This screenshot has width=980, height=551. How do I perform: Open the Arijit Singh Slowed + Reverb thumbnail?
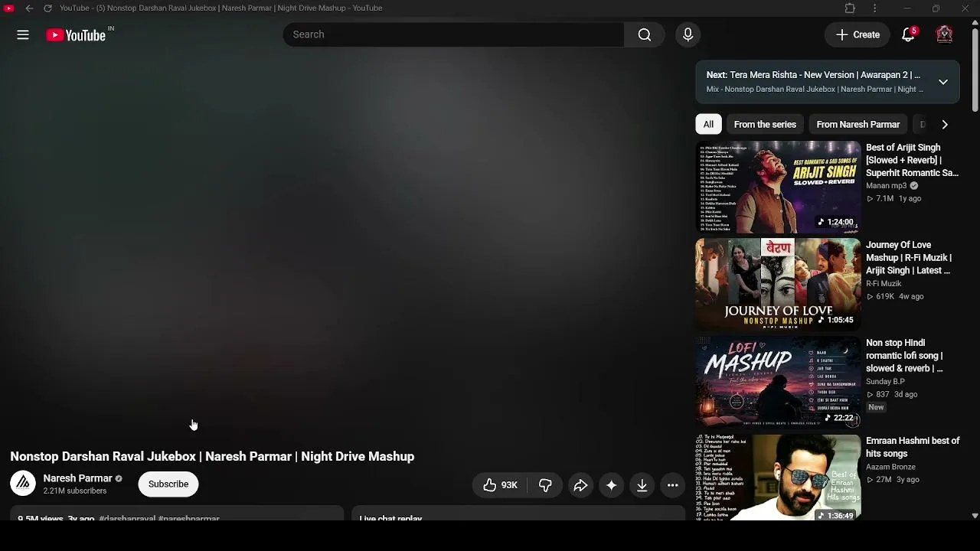[x=778, y=187]
